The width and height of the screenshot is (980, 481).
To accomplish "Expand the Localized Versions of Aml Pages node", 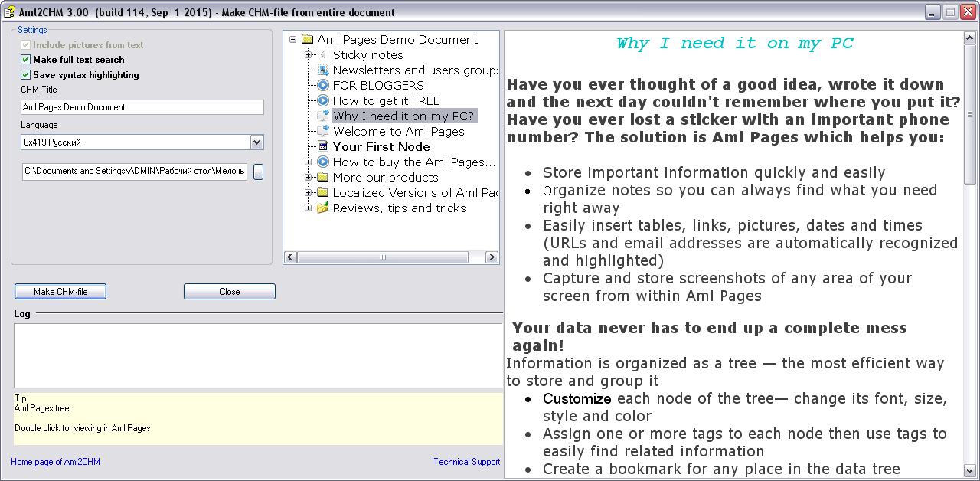I will coord(309,193).
